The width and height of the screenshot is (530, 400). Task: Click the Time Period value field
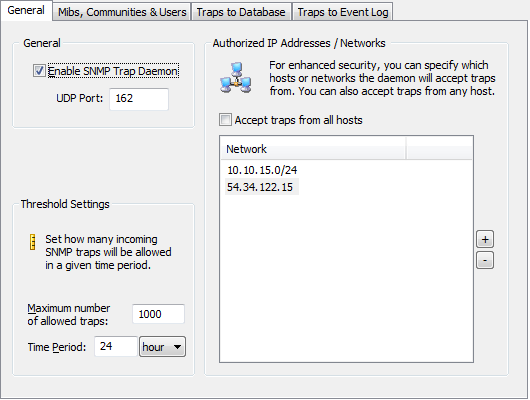point(116,346)
